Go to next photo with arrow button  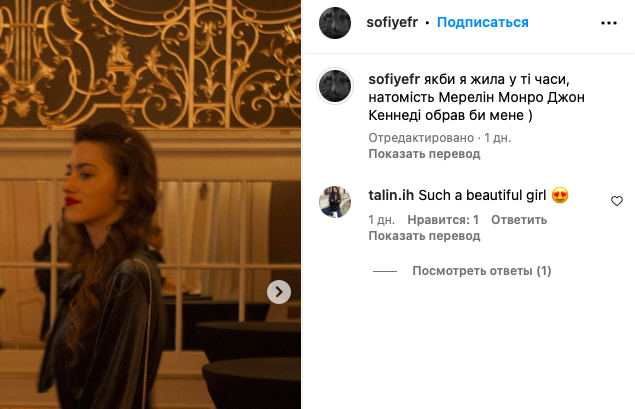coord(279,291)
